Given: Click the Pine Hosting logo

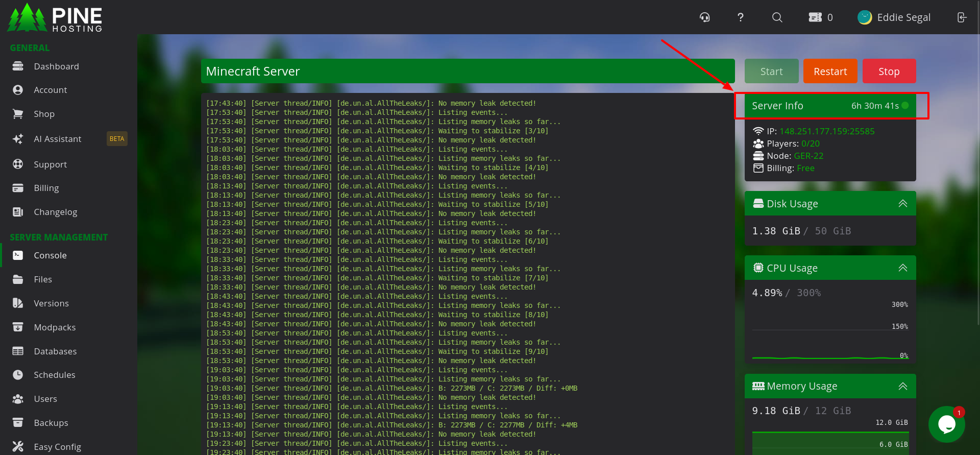Looking at the screenshot, I should [55, 18].
